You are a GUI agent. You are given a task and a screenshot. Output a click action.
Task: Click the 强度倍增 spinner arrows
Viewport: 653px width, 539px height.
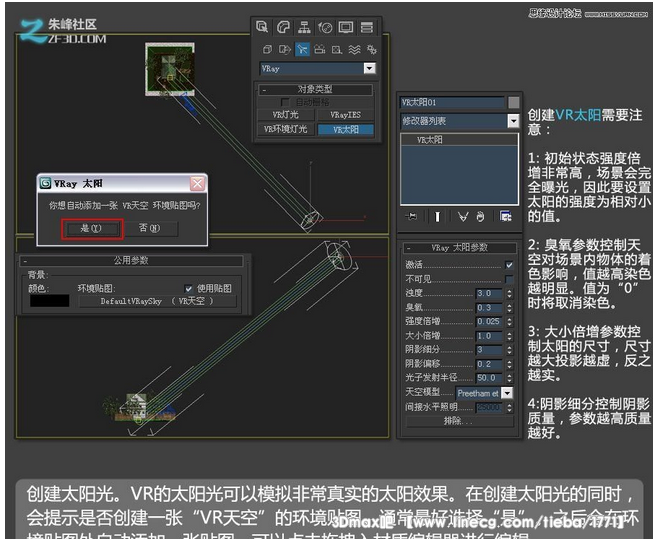pyautogui.click(x=509, y=322)
